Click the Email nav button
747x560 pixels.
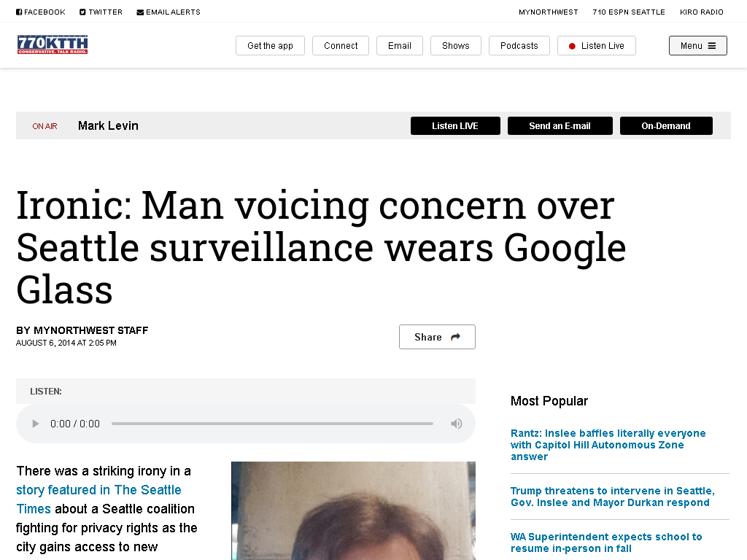(400, 46)
